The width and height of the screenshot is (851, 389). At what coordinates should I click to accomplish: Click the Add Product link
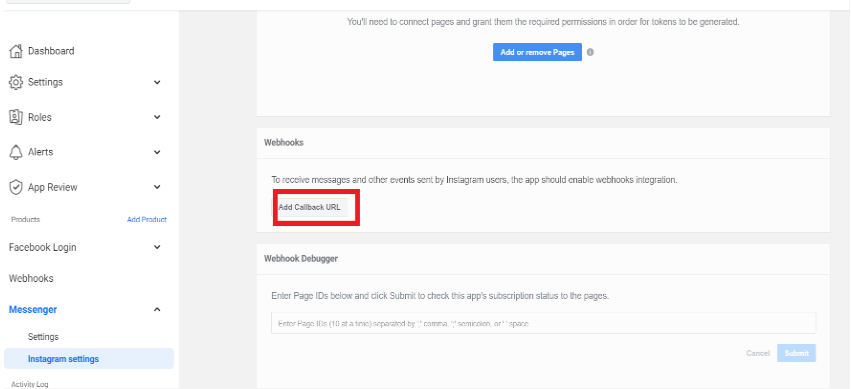pos(147,220)
